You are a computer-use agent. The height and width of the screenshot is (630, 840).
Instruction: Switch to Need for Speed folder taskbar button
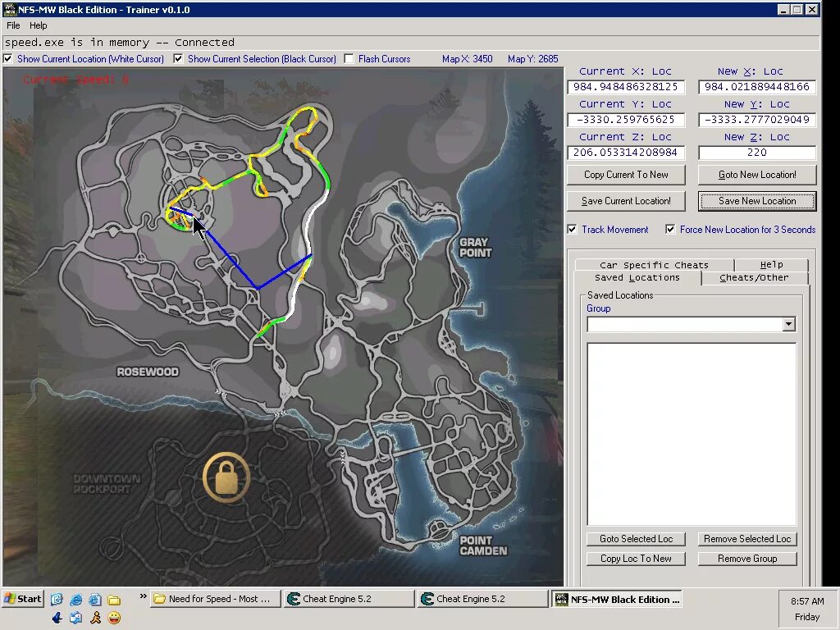pyautogui.click(x=216, y=598)
